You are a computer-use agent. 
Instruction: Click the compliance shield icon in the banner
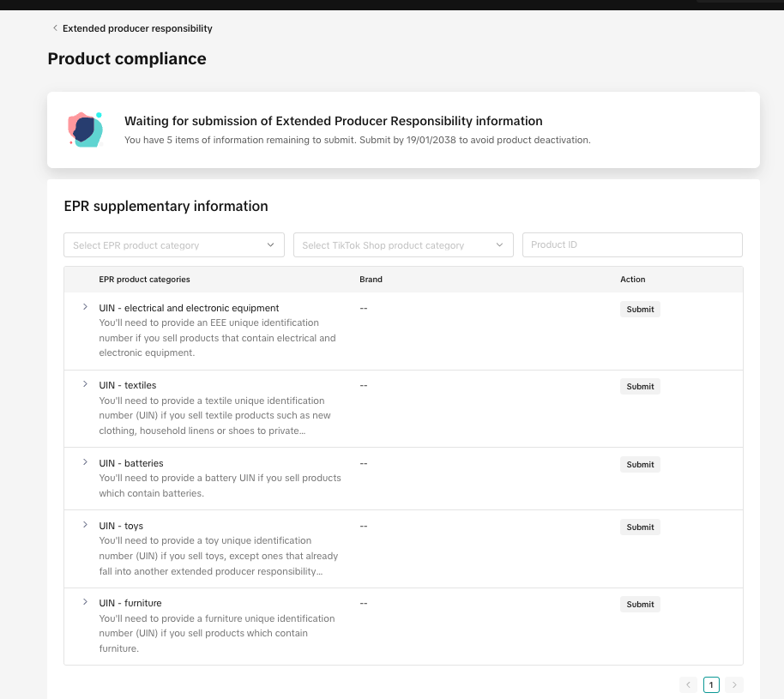[85, 130]
